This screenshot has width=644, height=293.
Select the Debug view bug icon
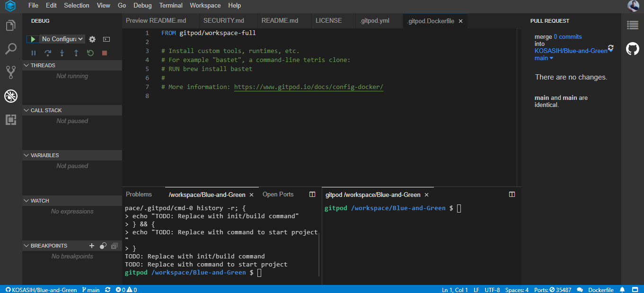(x=10, y=97)
